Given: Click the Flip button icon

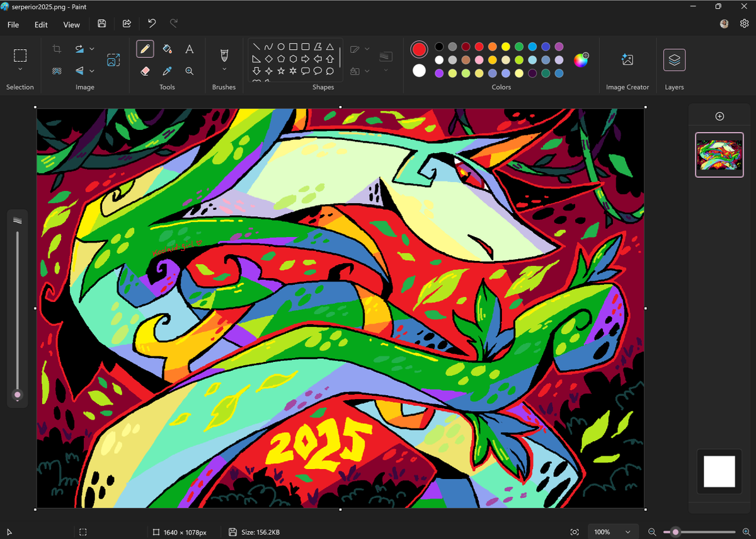Looking at the screenshot, I should 79,71.
